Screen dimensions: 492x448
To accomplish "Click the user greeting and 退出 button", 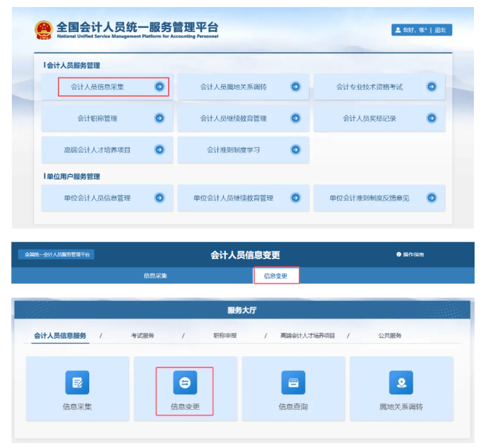I will click(422, 30).
